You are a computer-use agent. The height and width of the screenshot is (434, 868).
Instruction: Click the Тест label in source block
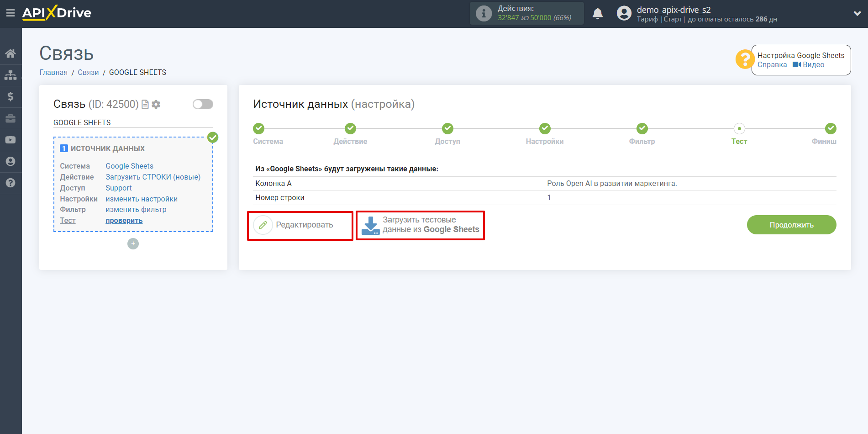68,220
